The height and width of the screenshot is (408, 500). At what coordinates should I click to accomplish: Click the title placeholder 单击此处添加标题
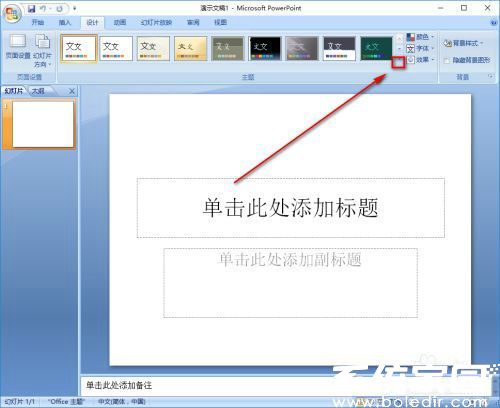pos(291,208)
